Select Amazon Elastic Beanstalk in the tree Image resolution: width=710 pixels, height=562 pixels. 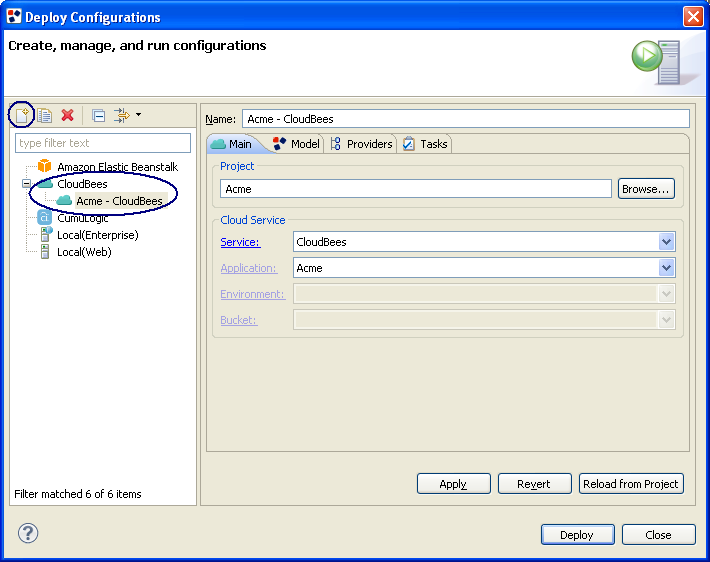point(117,167)
